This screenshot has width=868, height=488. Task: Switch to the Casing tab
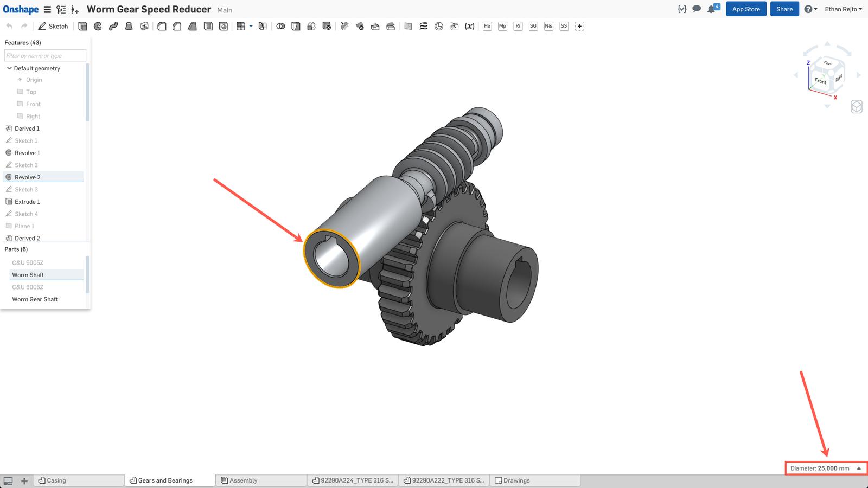pyautogui.click(x=56, y=480)
